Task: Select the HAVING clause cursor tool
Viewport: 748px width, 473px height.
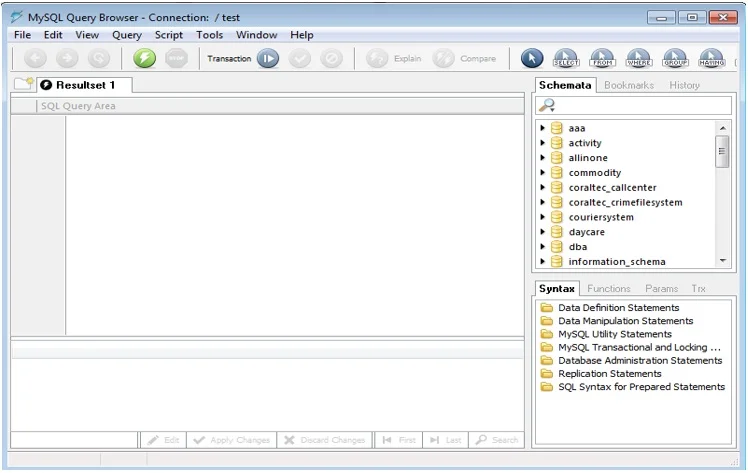Action: pos(712,59)
